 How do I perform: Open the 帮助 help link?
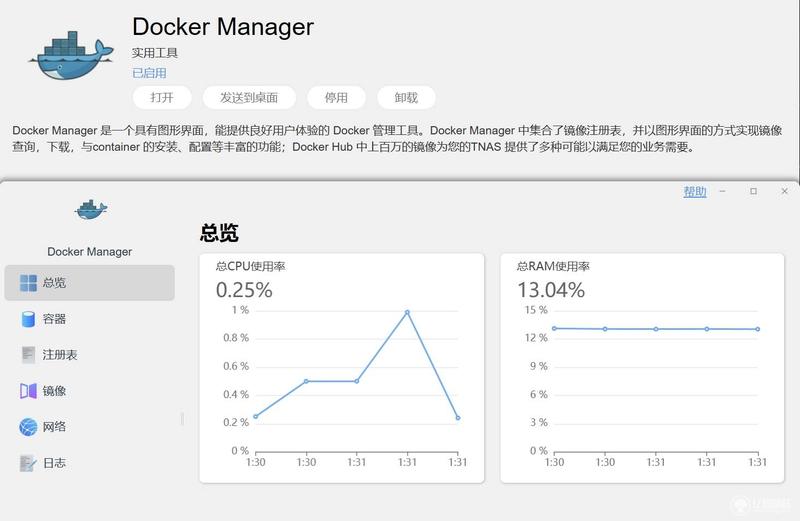pyautogui.click(x=695, y=192)
